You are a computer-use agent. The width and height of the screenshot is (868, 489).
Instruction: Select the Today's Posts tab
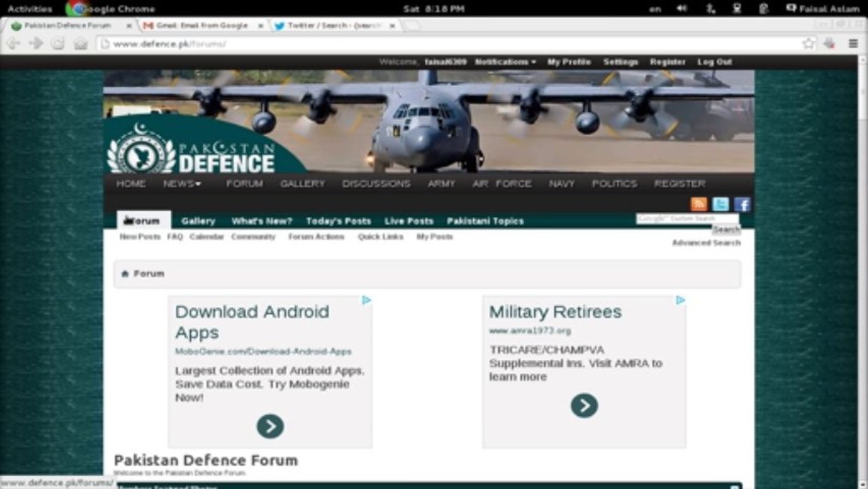tap(339, 221)
